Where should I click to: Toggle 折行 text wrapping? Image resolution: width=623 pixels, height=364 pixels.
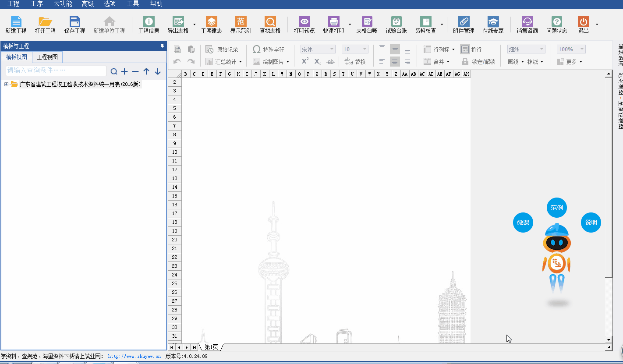coord(471,49)
